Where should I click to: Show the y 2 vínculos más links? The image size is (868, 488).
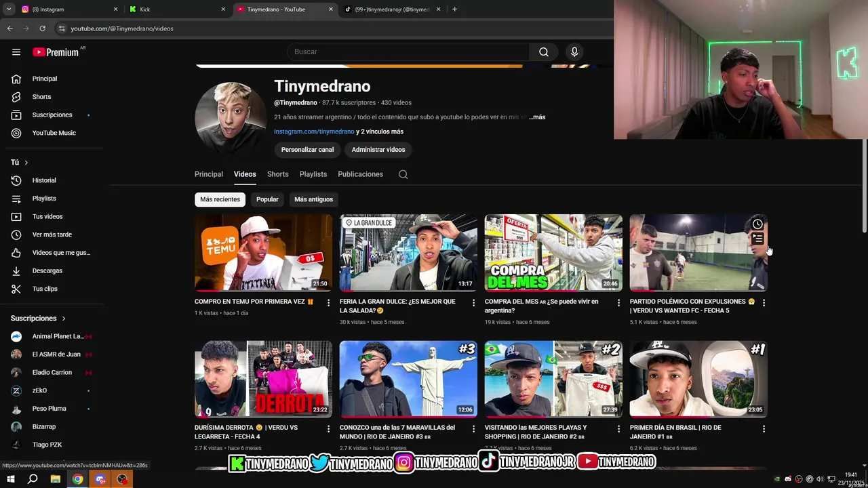coord(380,131)
